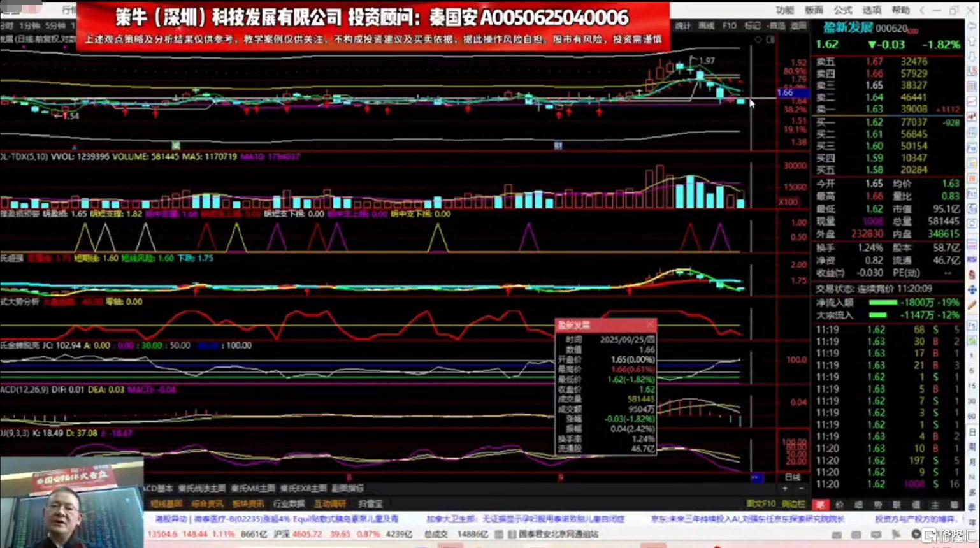Open the 功能 menu
Viewport: 980px width, 548px height.
point(784,10)
